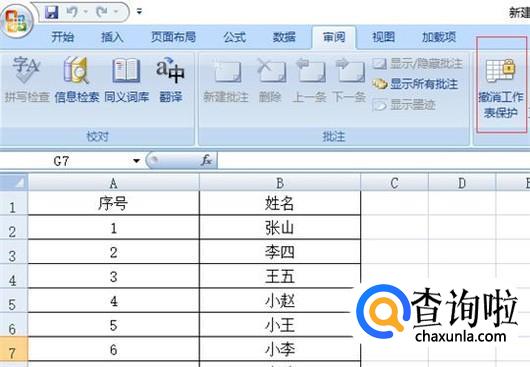Toggle 显示/隐藏批注 comment visibility
Viewport: 530px width, 367px height.
tap(417, 63)
